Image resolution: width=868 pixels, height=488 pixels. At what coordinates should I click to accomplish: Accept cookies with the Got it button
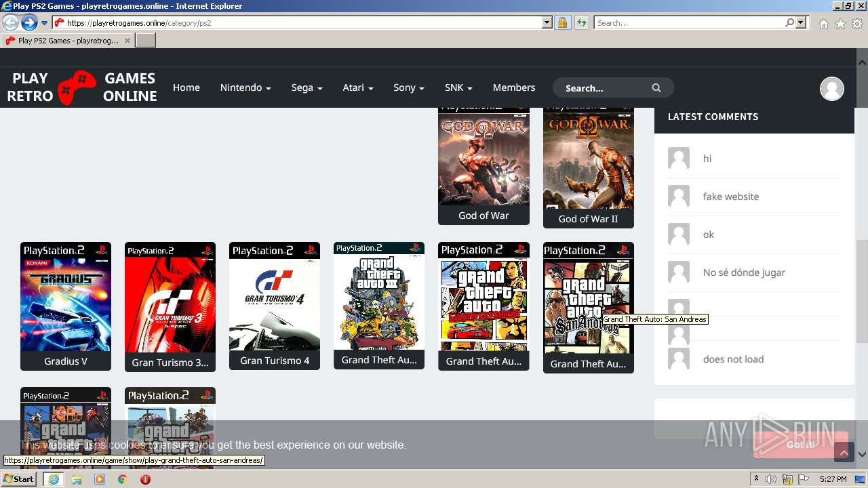pyautogui.click(x=801, y=445)
